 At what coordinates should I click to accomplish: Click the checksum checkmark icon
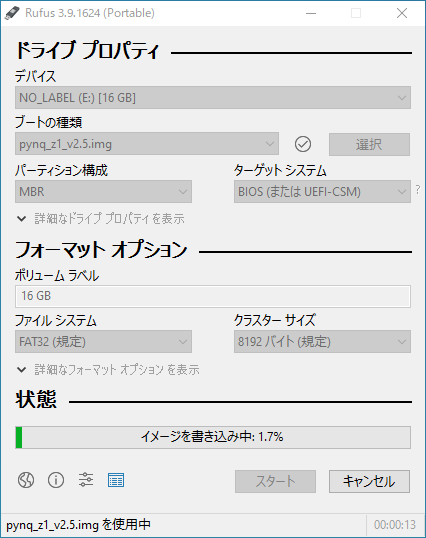click(303, 144)
